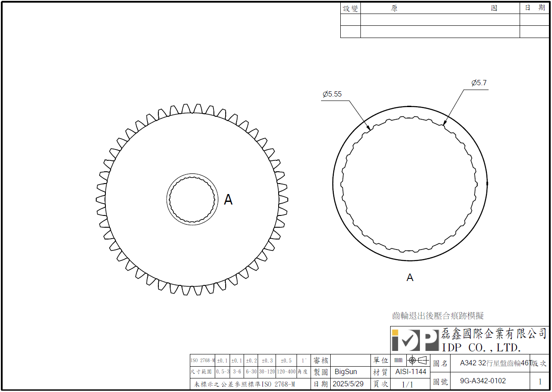Image resolution: width=552 pixels, height=392 pixels.
Task: Click the date field 2025/5/29
Action: (349, 384)
